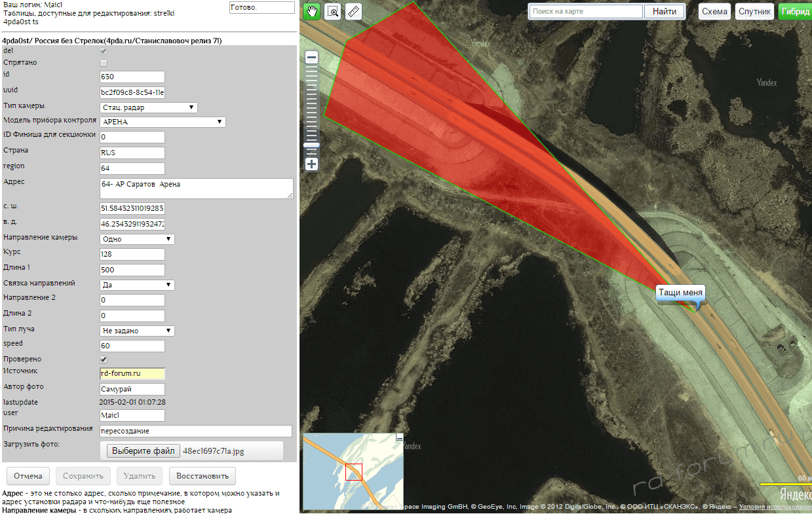Select the hand pan tool on map
Viewport: 812px width, 514px height.
pyautogui.click(x=312, y=11)
